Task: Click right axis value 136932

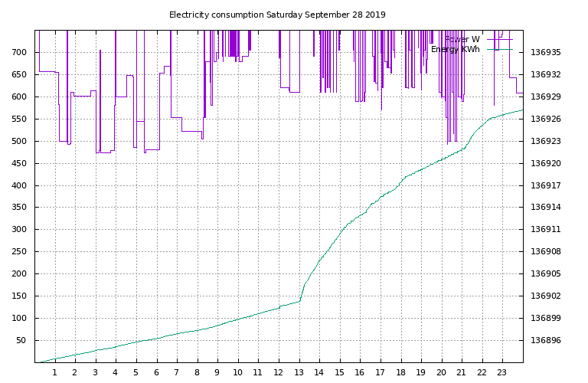Action: (546, 74)
